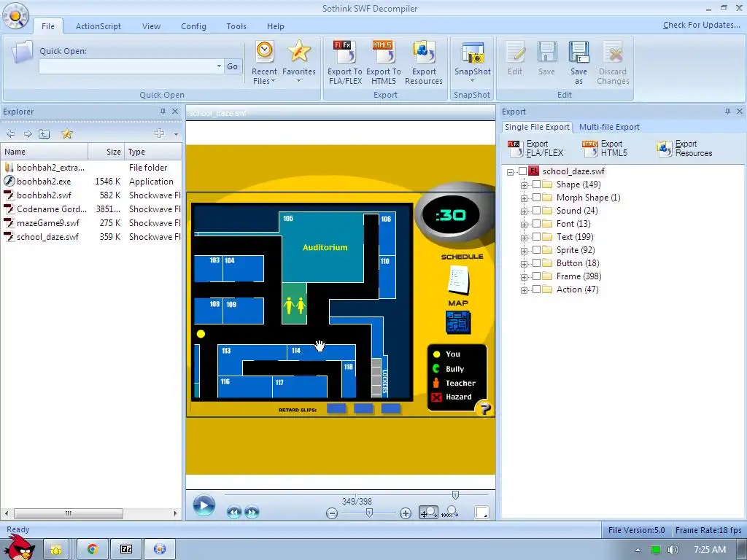The width and height of the screenshot is (747, 560).
Task: Navigate back in Explorer panel
Action: [x=10, y=134]
